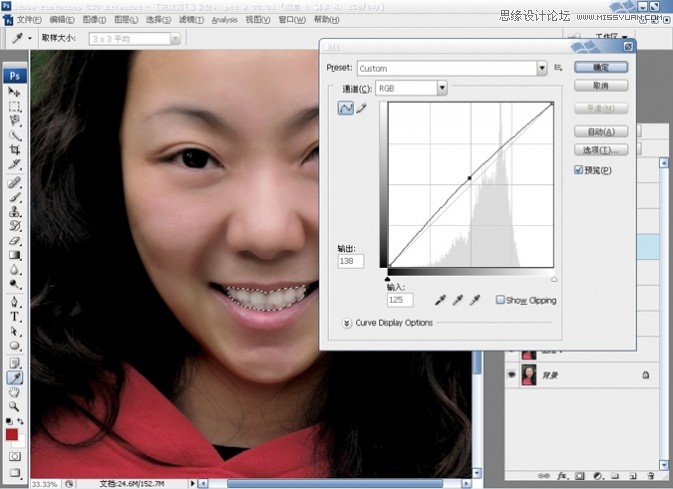Open the 视图(V) menu
The image size is (673, 489).
258,20
